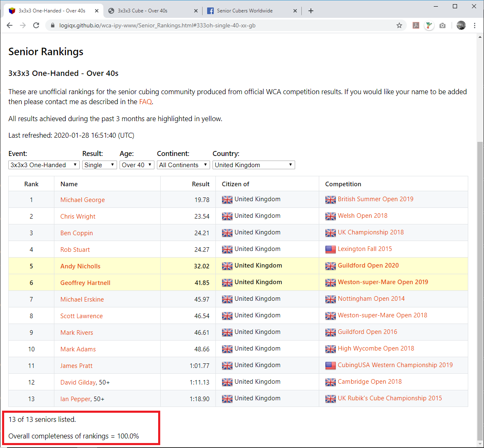Expand the Age dropdown set to Over 40
The width and height of the screenshot is (484, 448).
[x=137, y=165]
